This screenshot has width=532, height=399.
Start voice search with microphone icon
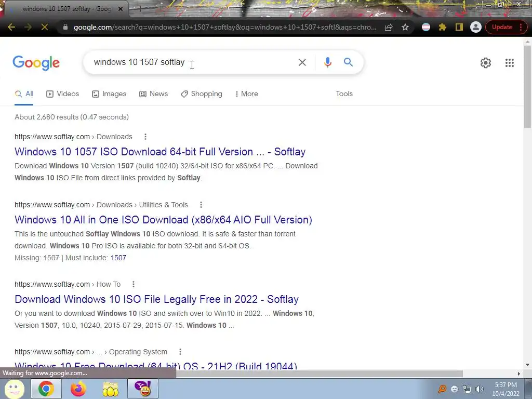pos(327,62)
